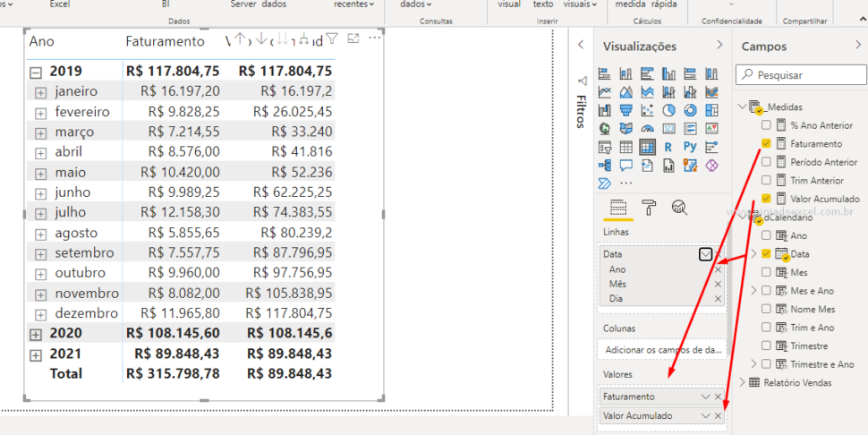Open the Fields tab of visual
The image size is (868, 435).
(617, 208)
